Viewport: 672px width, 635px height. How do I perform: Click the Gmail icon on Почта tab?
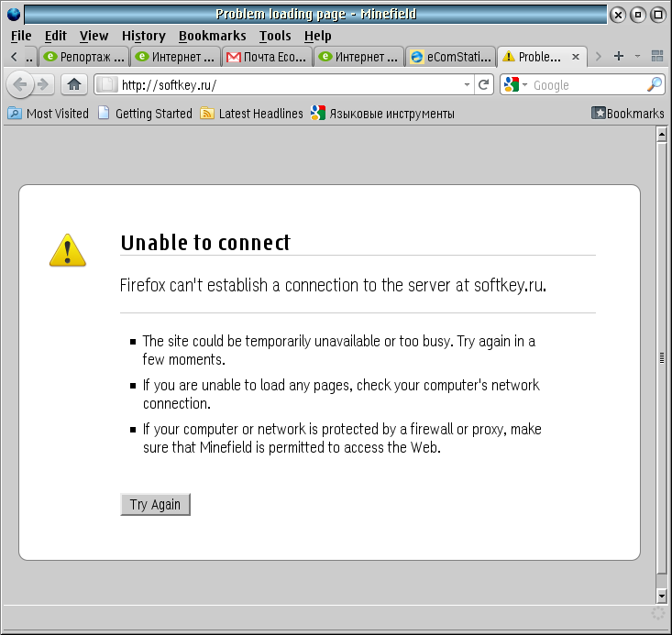point(233,57)
